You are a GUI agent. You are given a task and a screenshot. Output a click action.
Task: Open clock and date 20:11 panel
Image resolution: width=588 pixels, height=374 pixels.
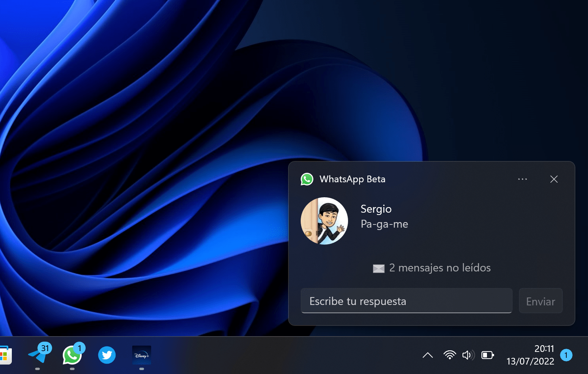530,355
